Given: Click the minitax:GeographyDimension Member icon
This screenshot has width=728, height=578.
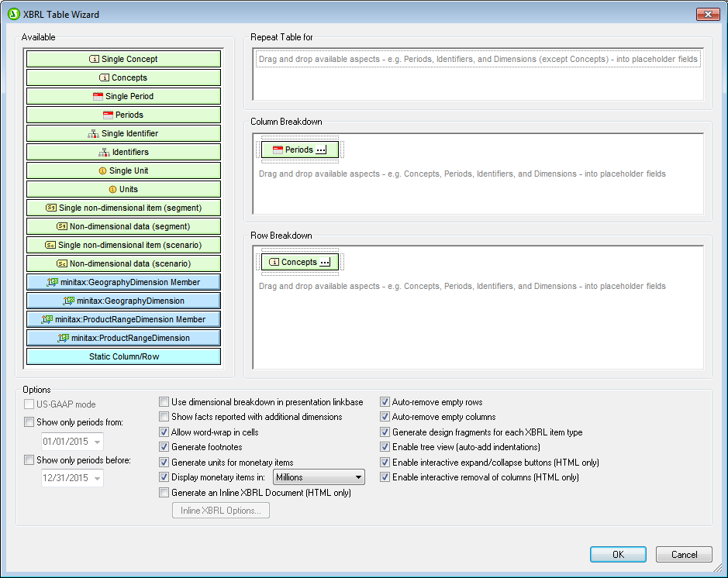Looking at the screenshot, I should tap(53, 282).
